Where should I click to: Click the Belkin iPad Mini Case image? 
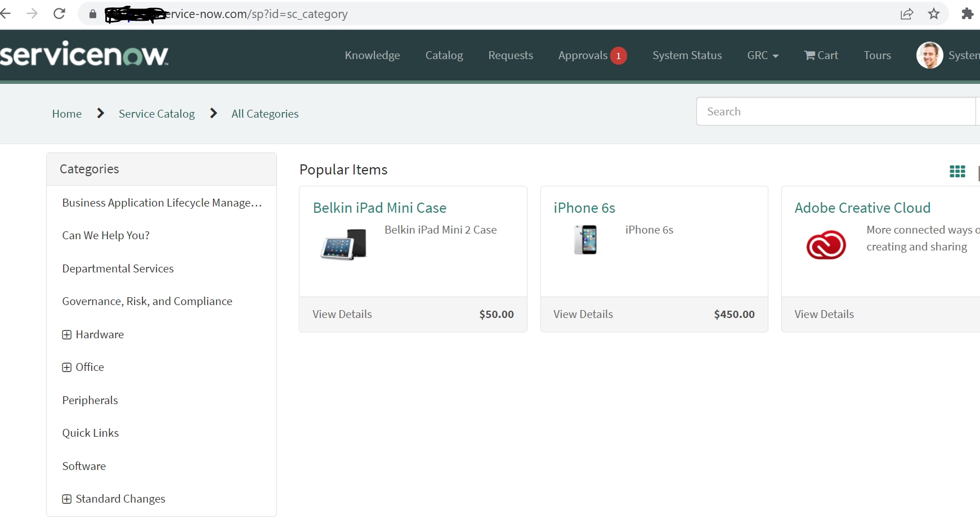coord(343,244)
